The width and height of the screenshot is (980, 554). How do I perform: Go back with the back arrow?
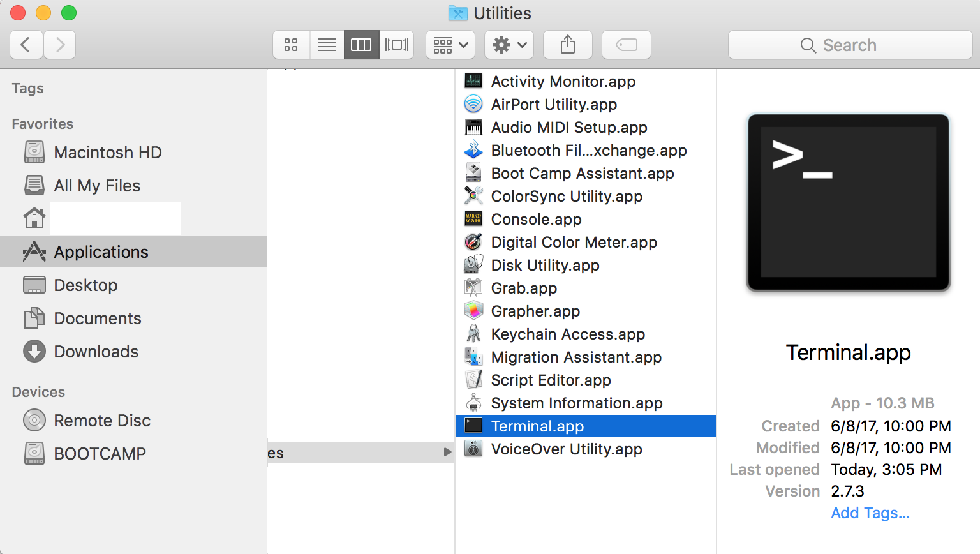[x=26, y=45]
